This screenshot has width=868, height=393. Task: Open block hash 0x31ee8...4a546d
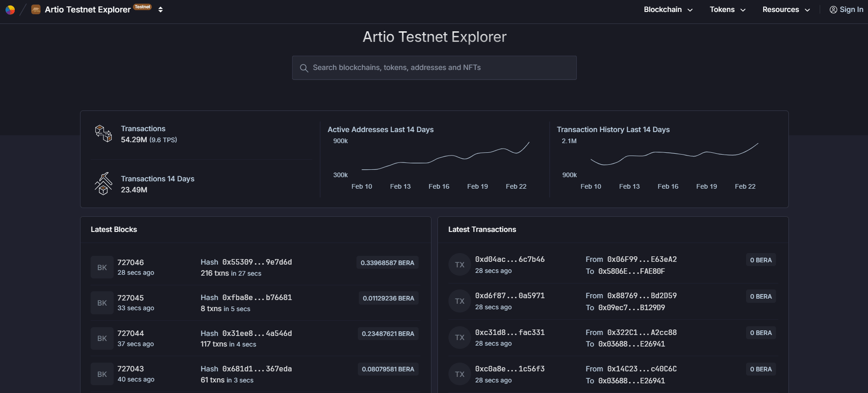click(257, 333)
